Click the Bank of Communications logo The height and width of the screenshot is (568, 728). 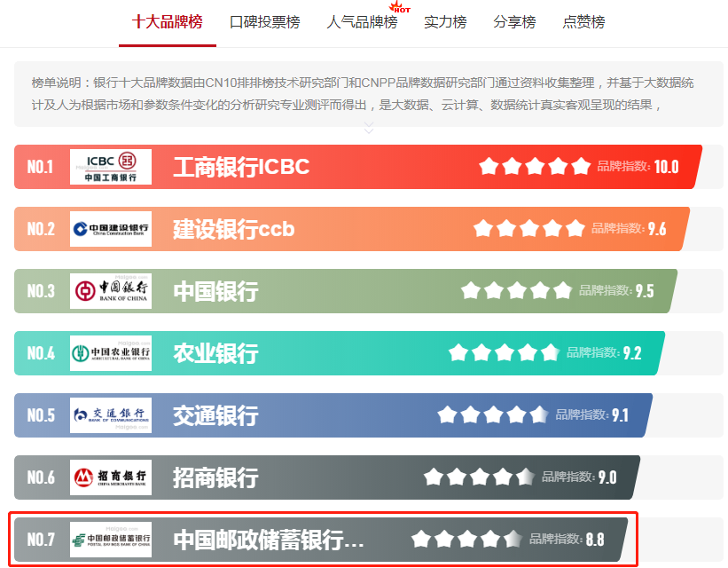click(x=111, y=415)
